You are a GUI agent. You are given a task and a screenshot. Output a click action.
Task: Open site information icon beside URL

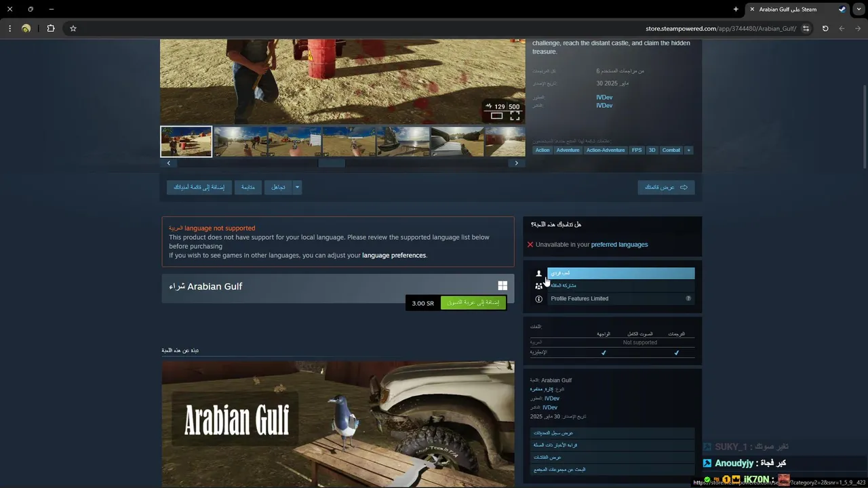[x=806, y=28]
